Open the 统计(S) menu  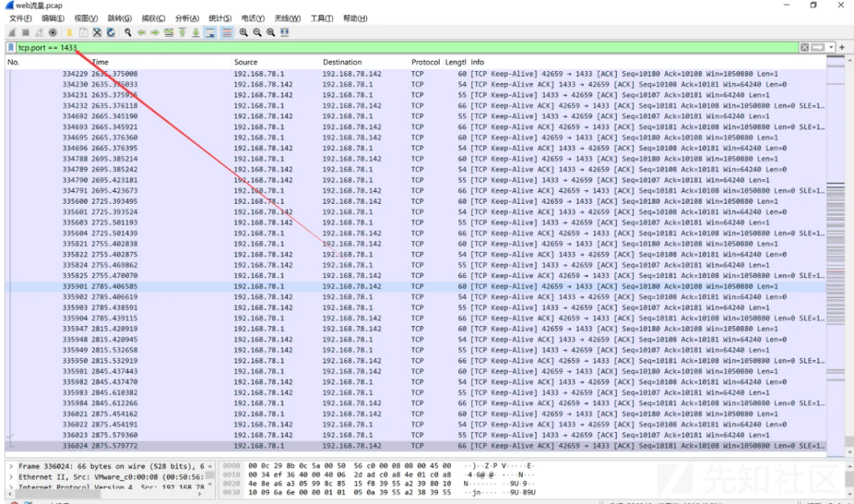click(220, 18)
